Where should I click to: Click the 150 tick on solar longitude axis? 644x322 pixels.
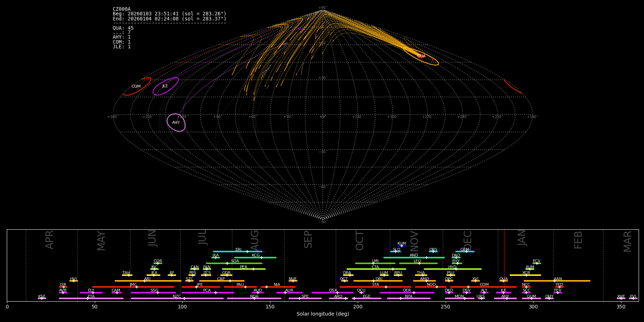click(x=270, y=307)
